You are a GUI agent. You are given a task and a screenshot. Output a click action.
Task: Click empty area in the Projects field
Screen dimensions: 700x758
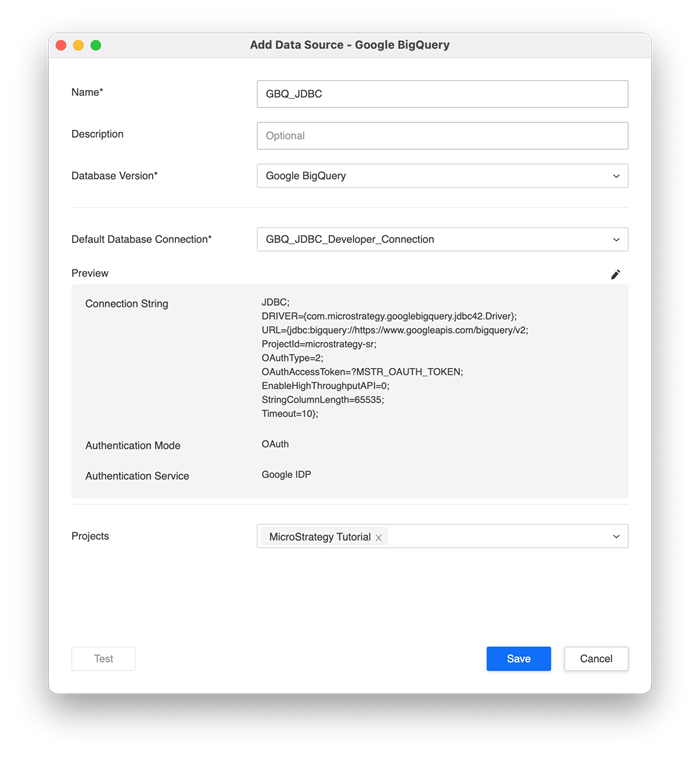click(x=500, y=537)
